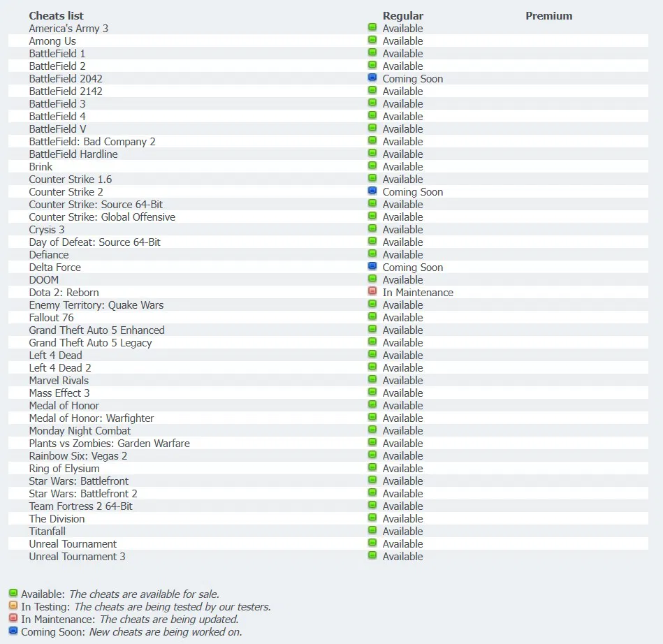Image resolution: width=663 pixels, height=644 pixels.
Task: Click the Available legend description text
Action: [144, 594]
